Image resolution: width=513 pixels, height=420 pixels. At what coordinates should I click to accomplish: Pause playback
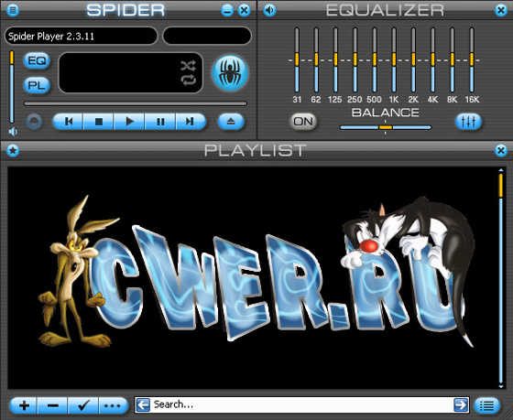click(x=160, y=122)
